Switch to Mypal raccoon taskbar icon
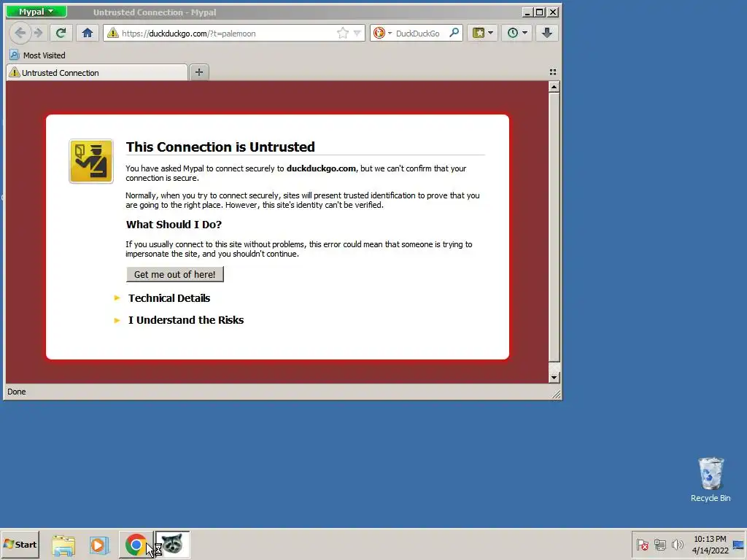 [172, 544]
